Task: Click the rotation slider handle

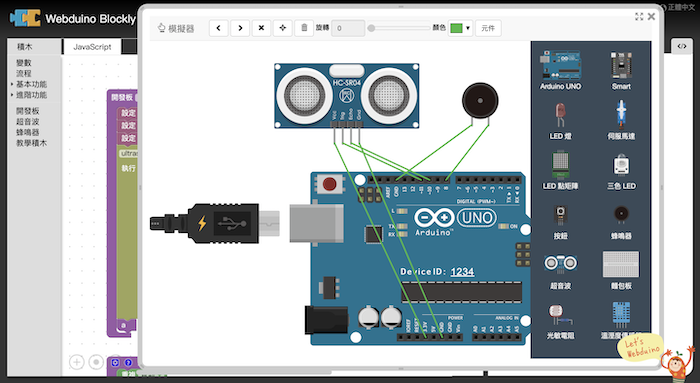Action: (x=371, y=28)
